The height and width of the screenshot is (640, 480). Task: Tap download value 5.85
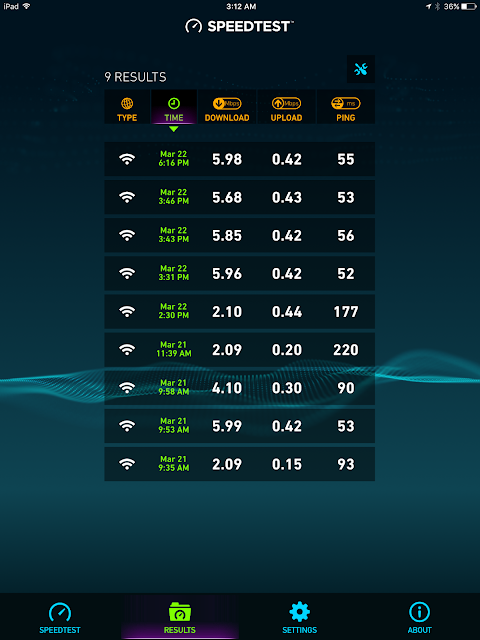(x=227, y=236)
